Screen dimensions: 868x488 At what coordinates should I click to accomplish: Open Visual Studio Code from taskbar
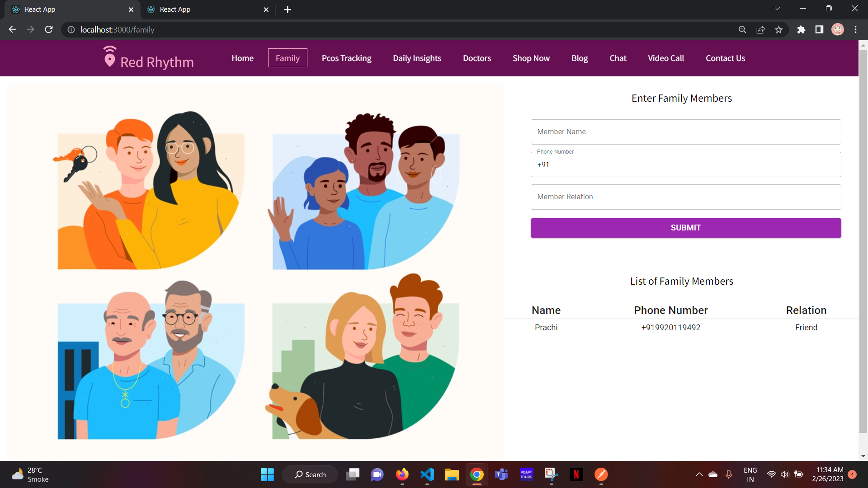pyautogui.click(x=427, y=474)
